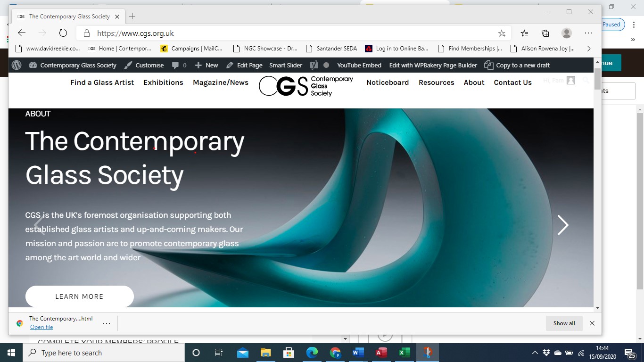644x362 pixels.
Task: Open Collections icon in Edge toolbar
Action: click(x=545, y=33)
